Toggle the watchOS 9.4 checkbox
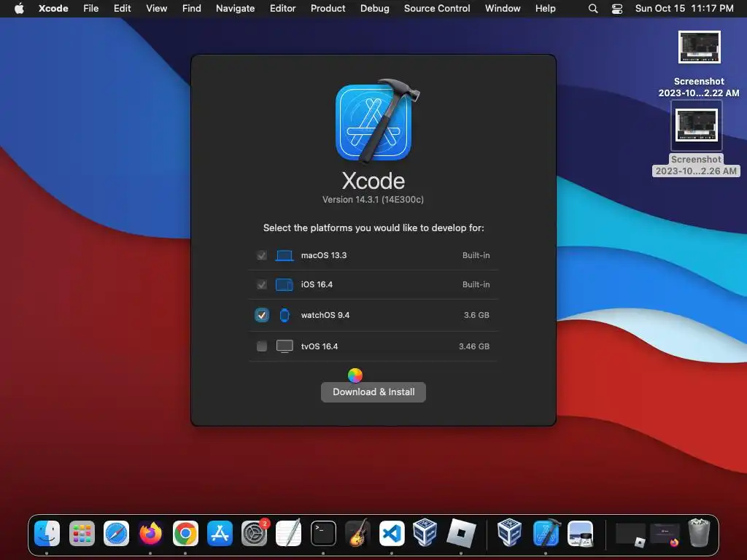Viewport: 747px width, 560px height. click(x=262, y=315)
